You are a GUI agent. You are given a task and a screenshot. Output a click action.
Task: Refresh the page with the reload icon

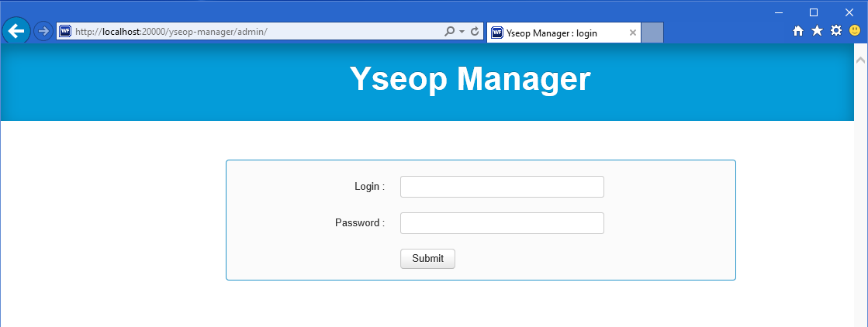coord(475,32)
